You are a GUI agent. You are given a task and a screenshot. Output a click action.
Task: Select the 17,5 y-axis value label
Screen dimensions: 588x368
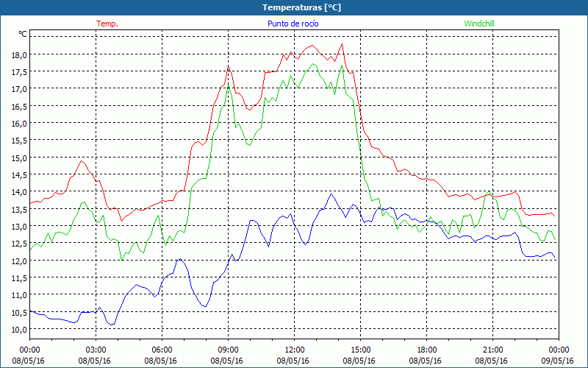pyautogui.click(x=18, y=72)
